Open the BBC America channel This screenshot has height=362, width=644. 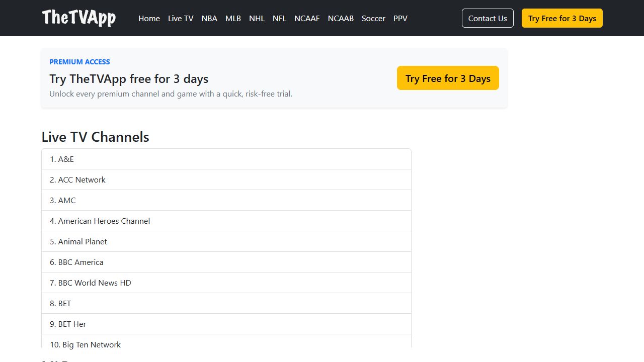pyautogui.click(x=226, y=262)
